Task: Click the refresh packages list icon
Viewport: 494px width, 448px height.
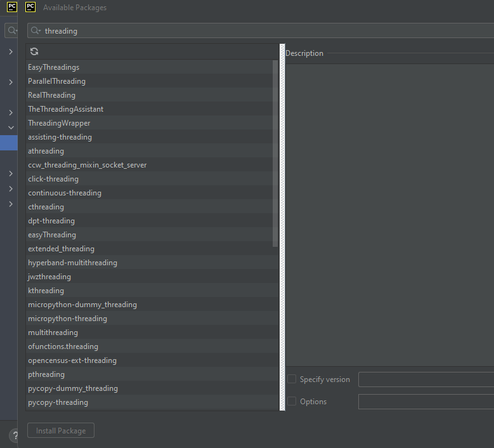Action: click(x=34, y=51)
